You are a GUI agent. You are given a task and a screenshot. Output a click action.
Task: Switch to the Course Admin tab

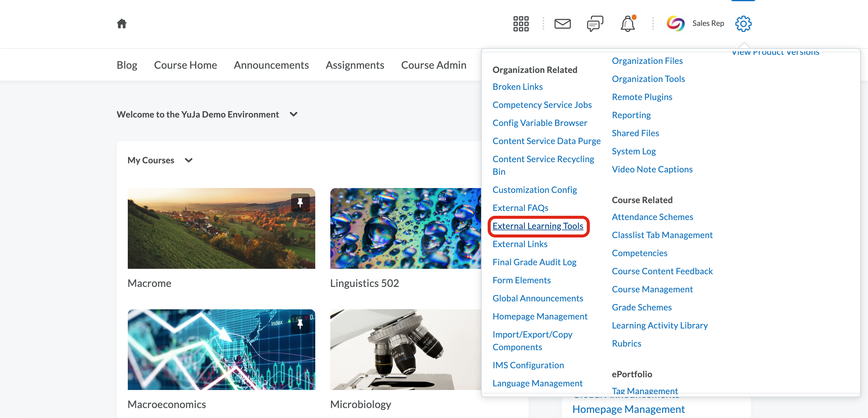(433, 65)
